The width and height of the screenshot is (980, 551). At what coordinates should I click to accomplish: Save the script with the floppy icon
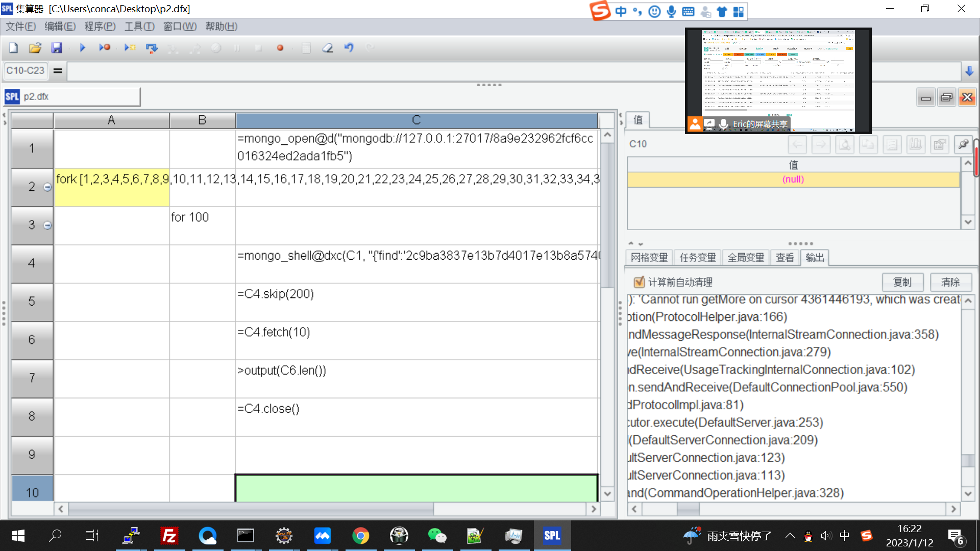coord(56,48)
